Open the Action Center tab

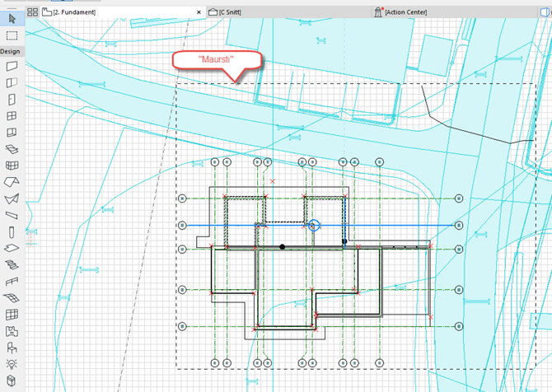tap(400, 12)
